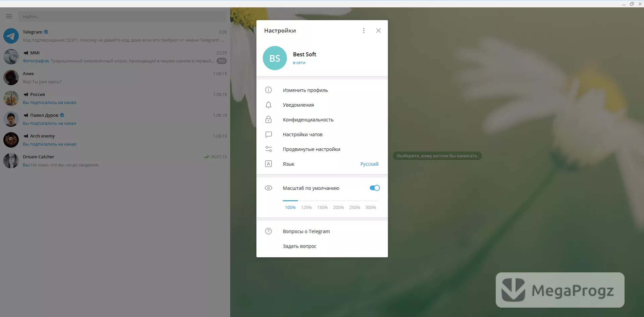Screen dimensions: 644x317
Task: Click the в сети online status
Action: (299, 63)
